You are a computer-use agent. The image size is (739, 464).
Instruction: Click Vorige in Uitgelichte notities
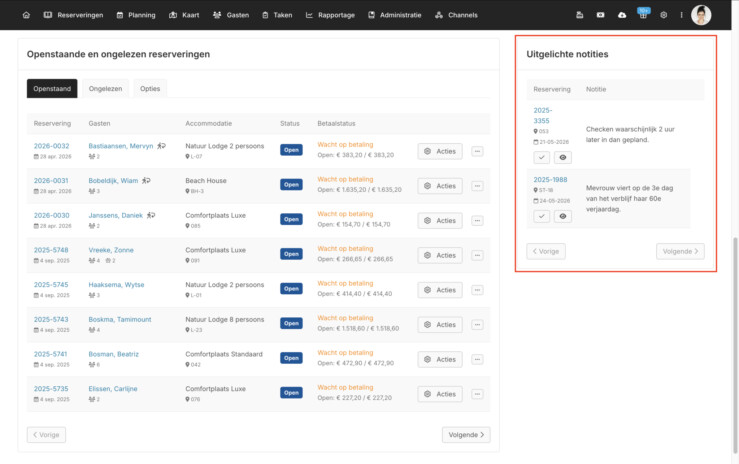(546, 252)
